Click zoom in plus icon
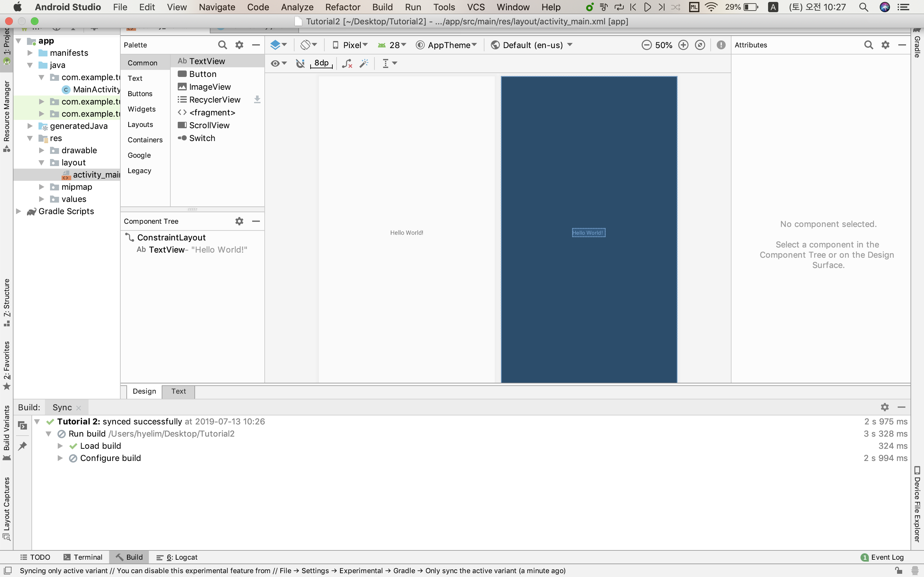This screenshot has width=924, height=577. pyautogui.click(x=683, y=45)
